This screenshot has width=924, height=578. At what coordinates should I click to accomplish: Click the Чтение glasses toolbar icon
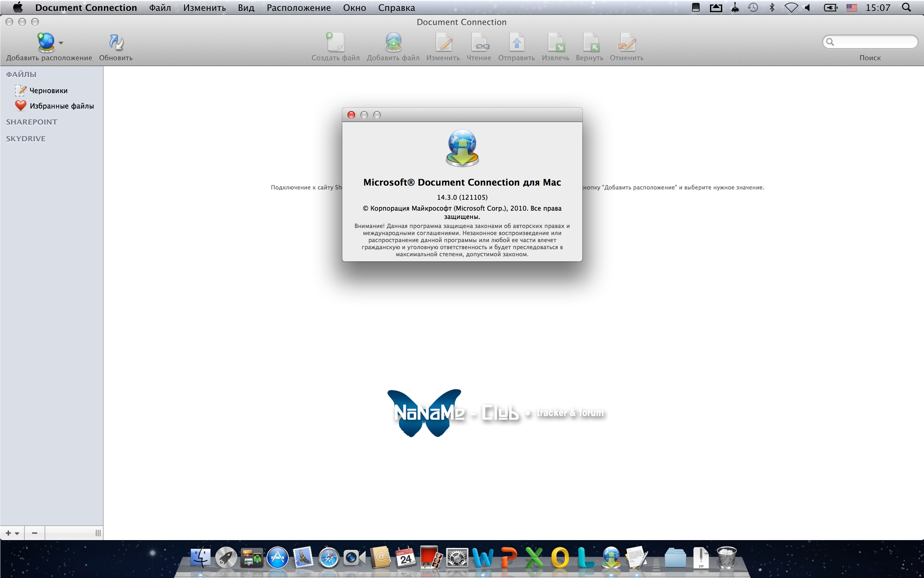[x=480, y=42]
